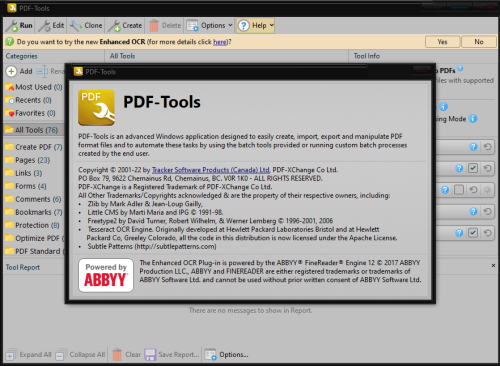Open Tracker Software Products (Canada) Ltd link
The image size is (500, 366).
click(211, 170)
